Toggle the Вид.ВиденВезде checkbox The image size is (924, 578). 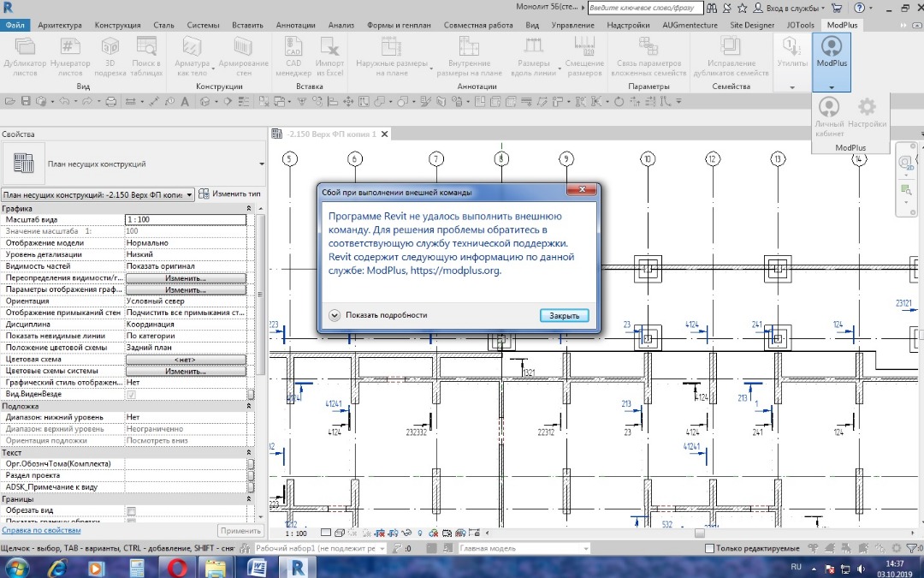(x=131, y=394)
